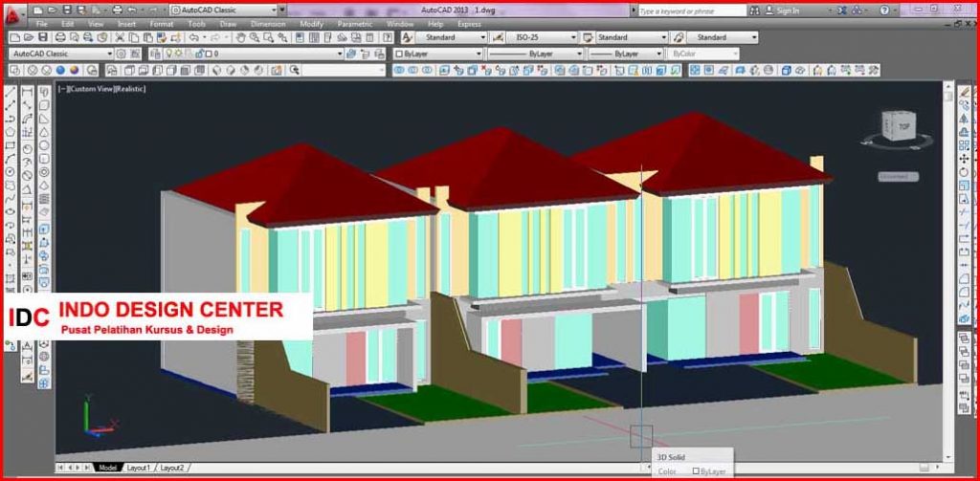Open the File menu
This screenshot has height=481, width=980.
[41, 24]
